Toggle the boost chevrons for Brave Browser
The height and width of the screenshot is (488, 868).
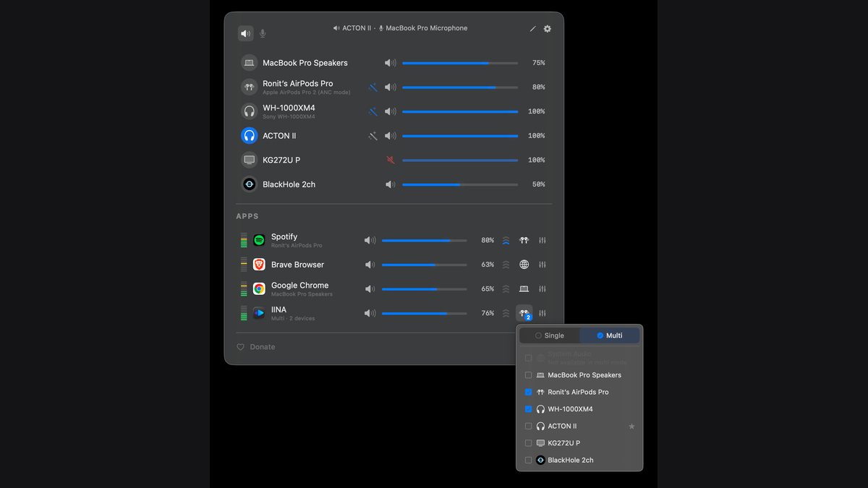pyautogui.click(x=506, y=265)
